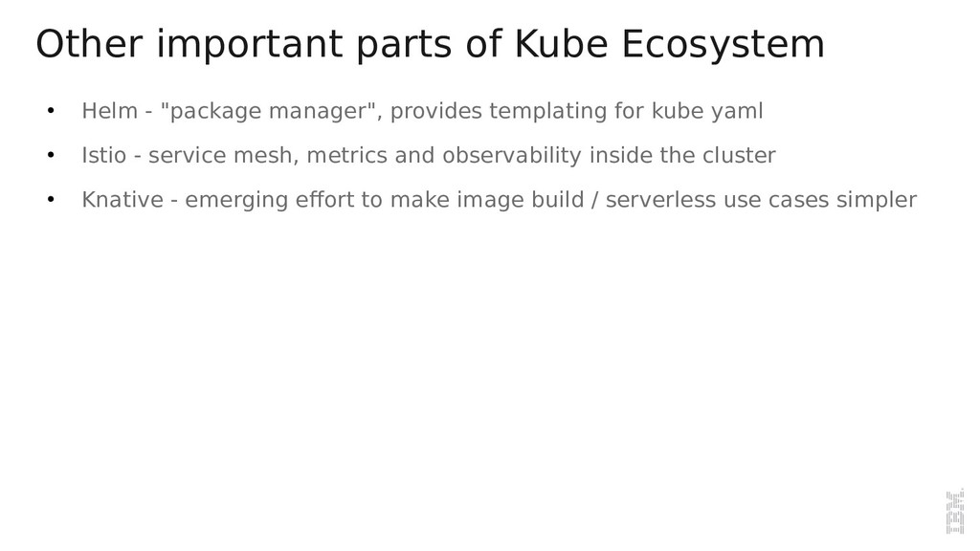Click the bullet point before Helm
Screen dimensions: 980x551
click(51, 111)
